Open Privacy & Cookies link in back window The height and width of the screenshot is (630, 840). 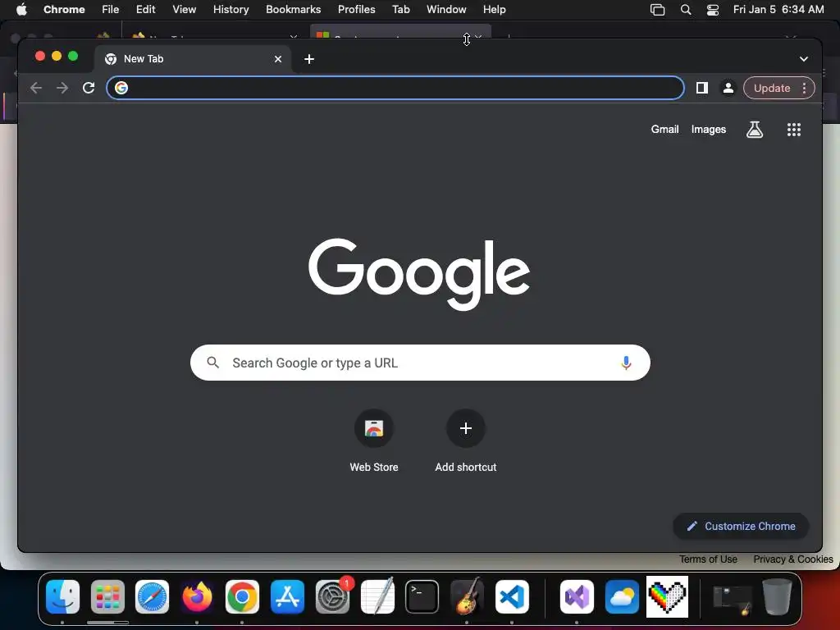coord(793,559)
